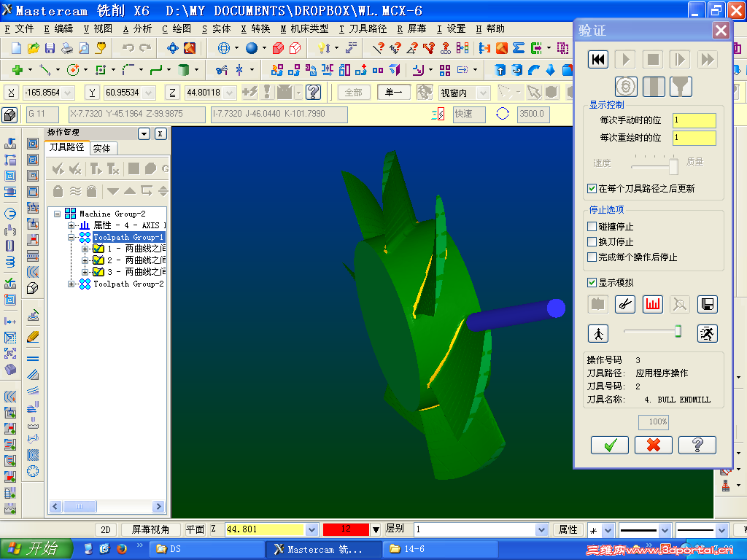Adjust the speed-quality slider
Image resolution: width=747 pixels, height=560 pixels.
click(x=673, y=166)
